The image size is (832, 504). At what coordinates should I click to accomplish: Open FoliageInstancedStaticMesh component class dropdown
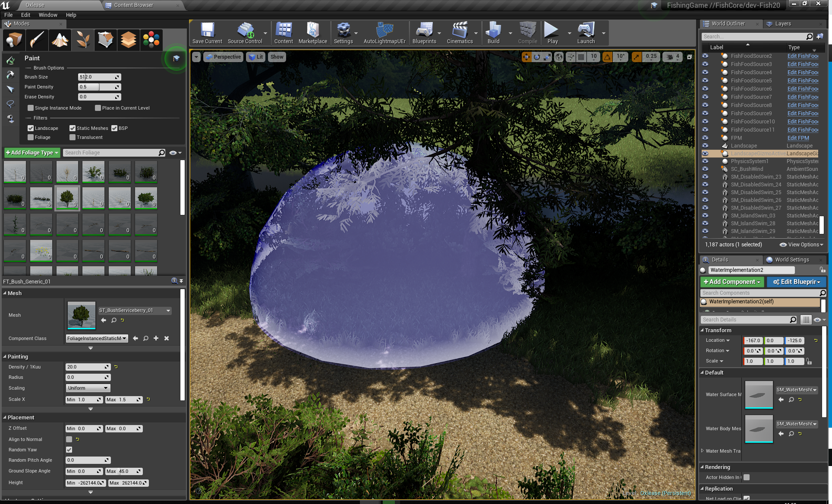(x=97, y=338)
